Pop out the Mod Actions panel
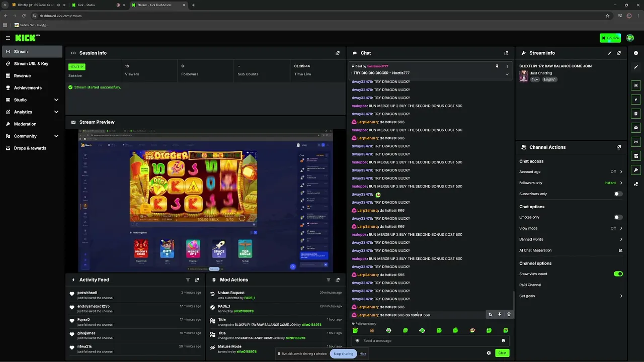The width and height of the screenshot is (644, 362). coord(338,280)
